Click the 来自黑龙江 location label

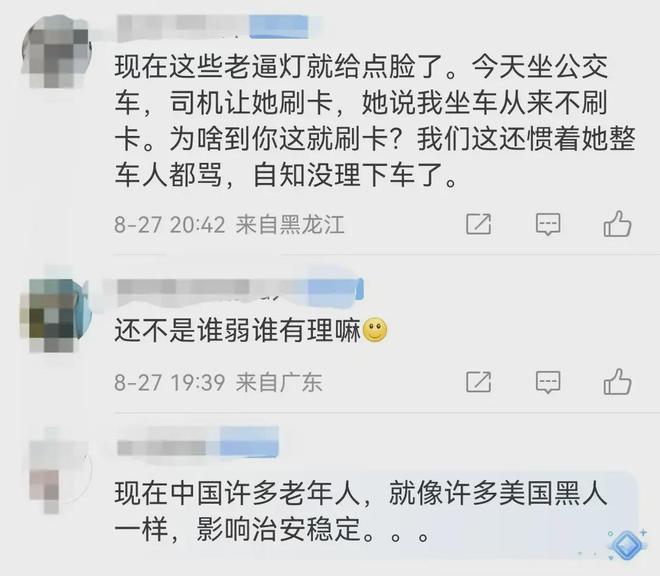(x=290, y=224)
